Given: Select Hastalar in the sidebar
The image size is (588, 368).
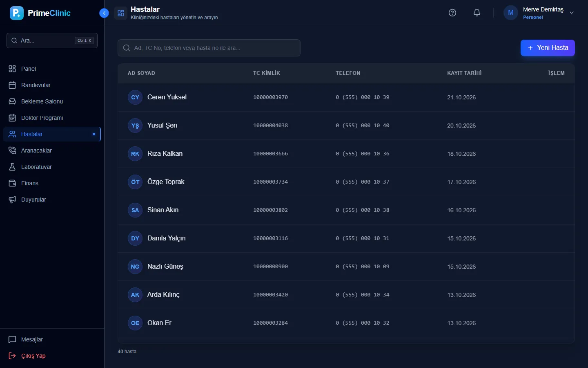Looking at the screenshot, I should 52,134.
